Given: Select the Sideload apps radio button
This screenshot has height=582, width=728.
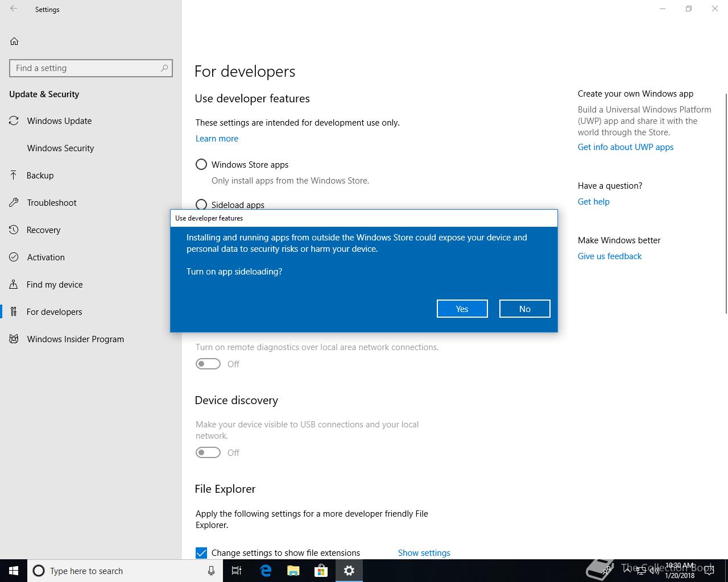Looking at the screenshot, I should coord(201,205).
